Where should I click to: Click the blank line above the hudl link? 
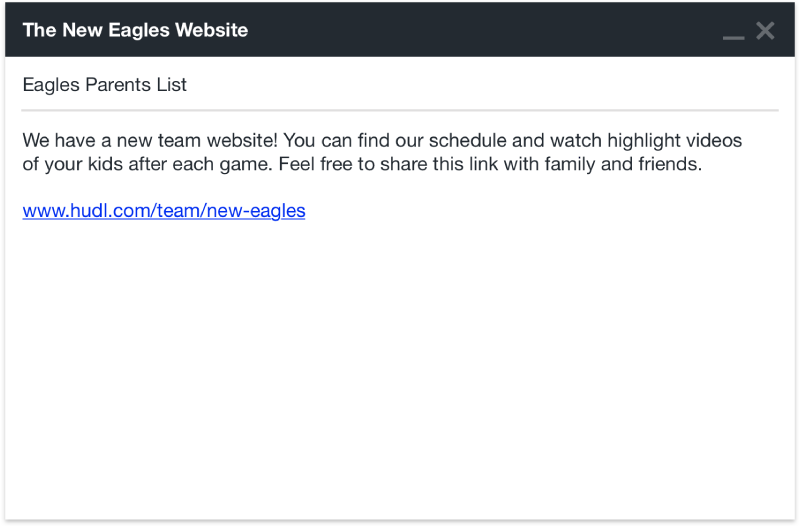click(x=399, y=187)
